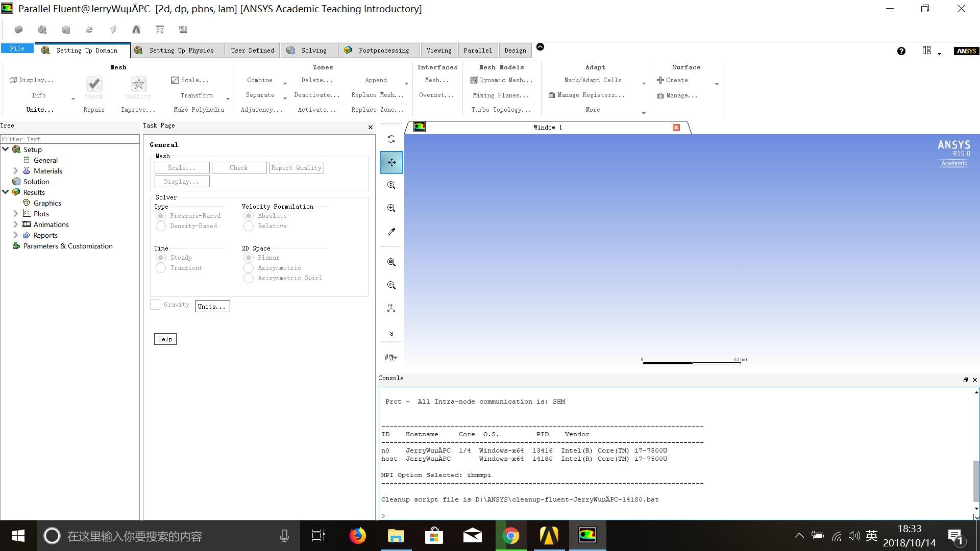Click Dynamic Mesh... in Mesh Models
980x551 pixels.
coord(501,80)
